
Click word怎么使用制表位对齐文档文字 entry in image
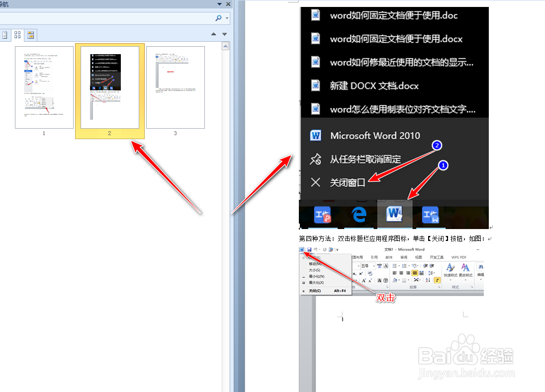click(402, 109)
